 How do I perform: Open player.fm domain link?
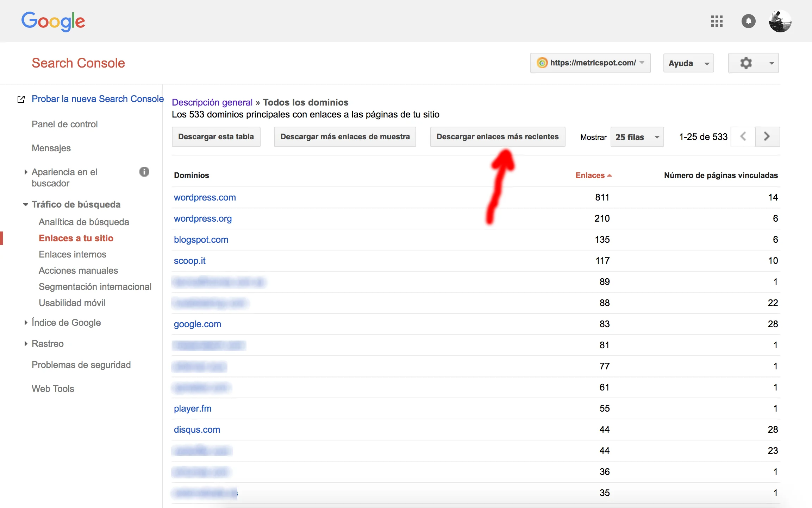[x=193, y=408]
